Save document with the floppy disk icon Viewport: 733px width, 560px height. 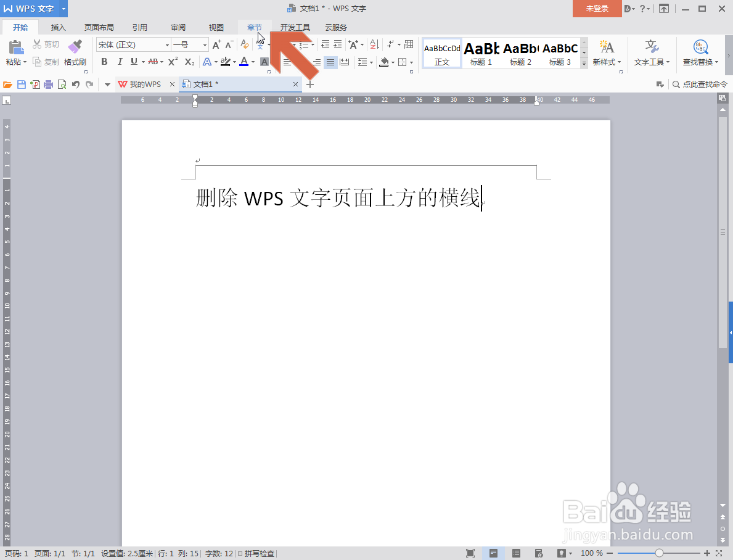pyautogui.click(x=21, y=84)
